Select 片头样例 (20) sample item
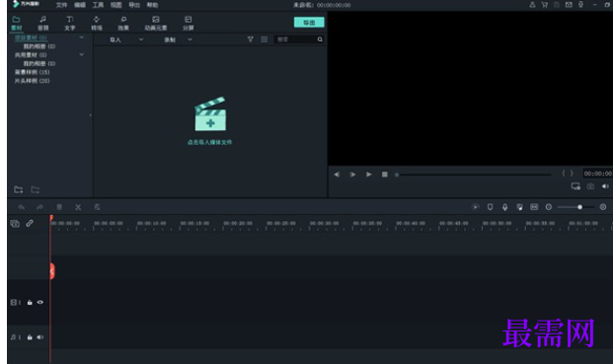Viewport: 613px width, 364px height. coord(32,81)
